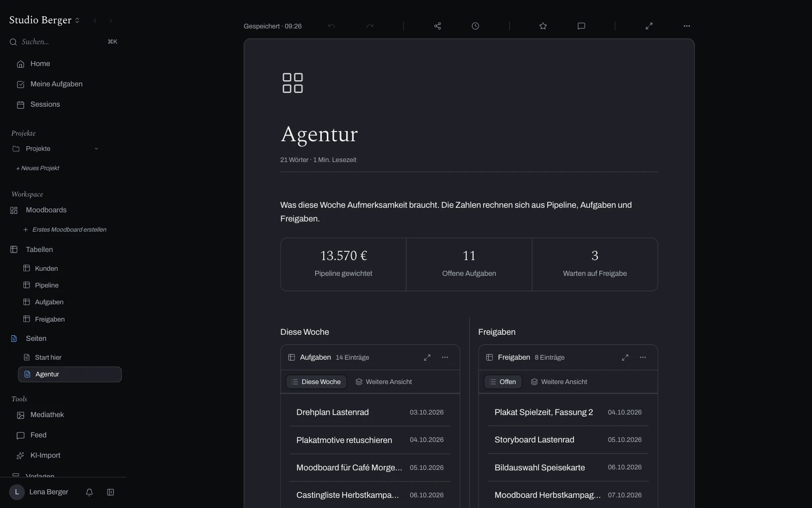
Task: Open Weitere Ansicht in Aufgaben table
Action: tap(384, 382)
